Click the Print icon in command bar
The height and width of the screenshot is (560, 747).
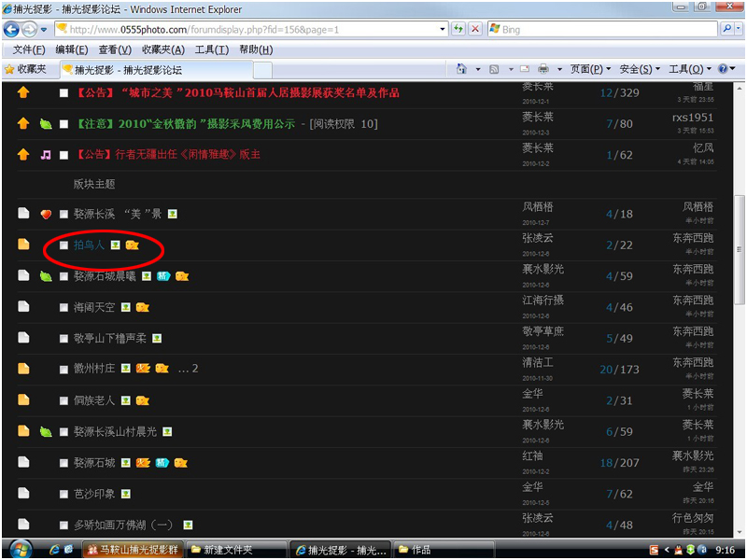543,69
